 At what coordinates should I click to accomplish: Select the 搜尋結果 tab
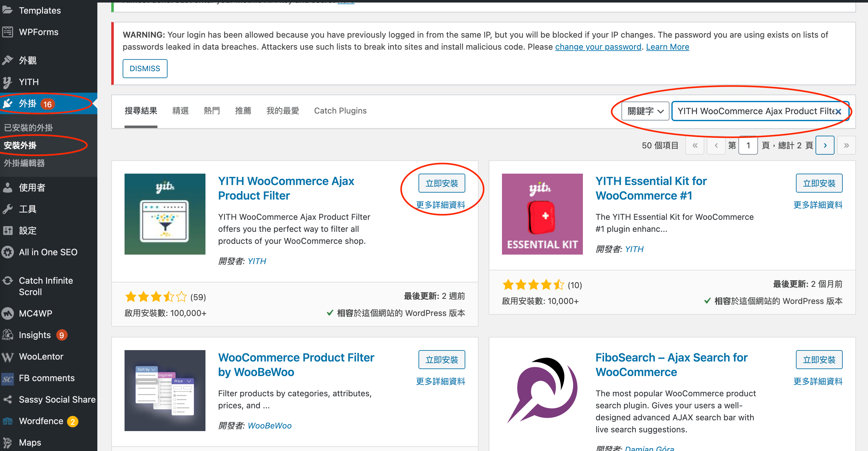pos(141,111)
